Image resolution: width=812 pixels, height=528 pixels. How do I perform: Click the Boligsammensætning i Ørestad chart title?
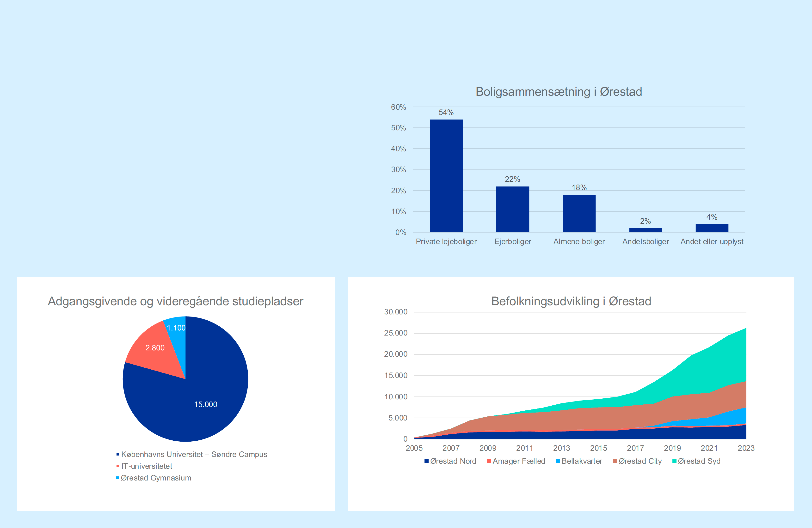click(x=559, y=92)
